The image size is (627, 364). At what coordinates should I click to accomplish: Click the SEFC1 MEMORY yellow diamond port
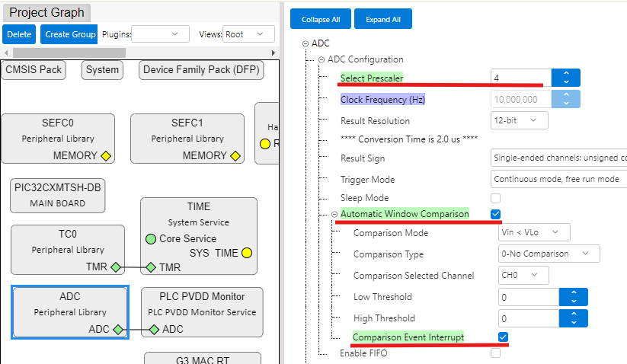[235, 156]
